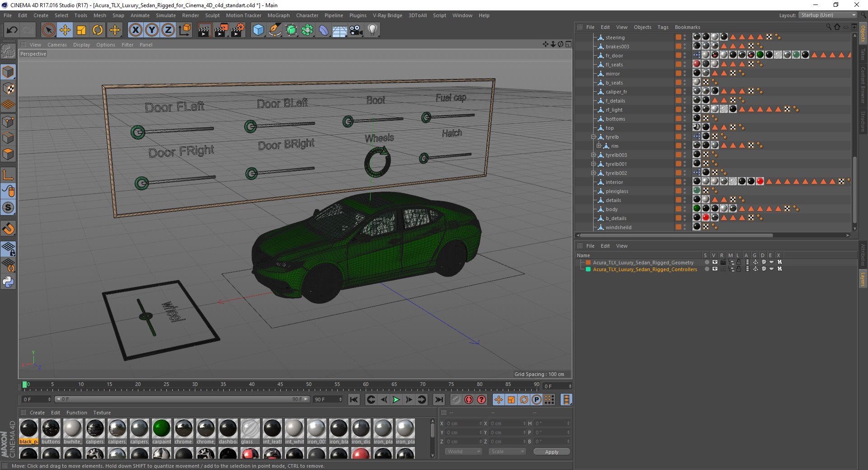Activate the Scale tool

(x=81, y=30)
